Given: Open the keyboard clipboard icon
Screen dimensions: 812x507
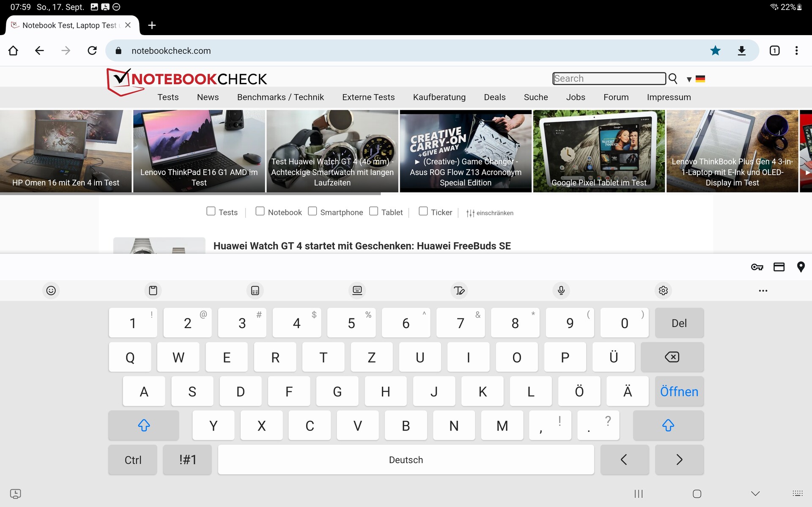Looking at the screenshot, I should pyautogui.click(x=153, y=290).
